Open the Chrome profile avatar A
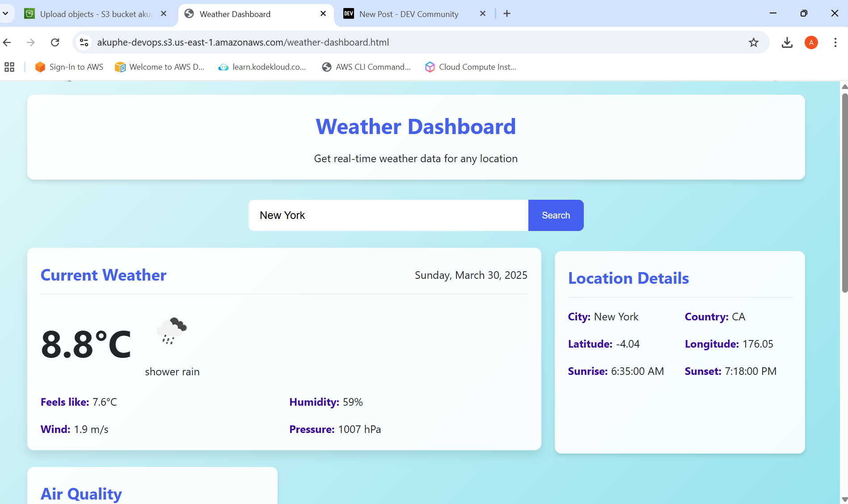 [811, 42]
